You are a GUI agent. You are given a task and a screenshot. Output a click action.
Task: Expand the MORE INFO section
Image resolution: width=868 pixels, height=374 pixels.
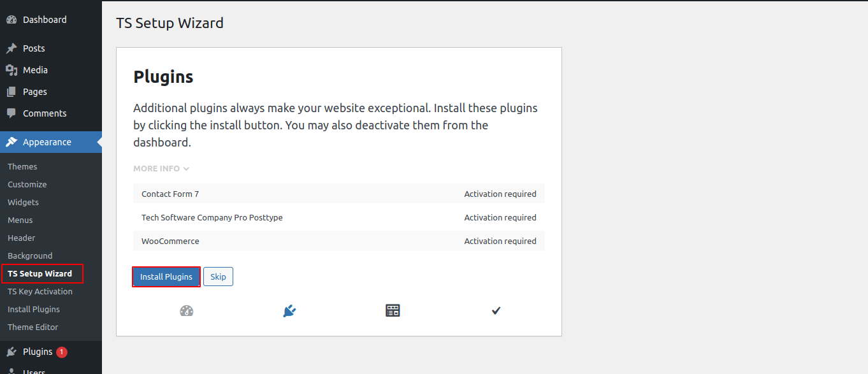161,169
